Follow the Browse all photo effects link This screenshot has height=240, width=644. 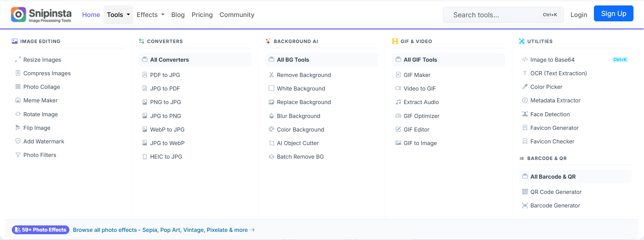tap(164, 230)
